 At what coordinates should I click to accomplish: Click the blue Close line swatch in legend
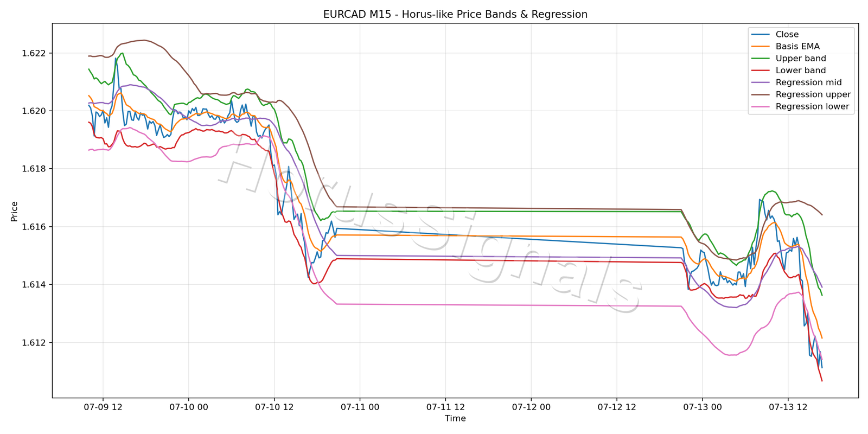tap(761, 35)
